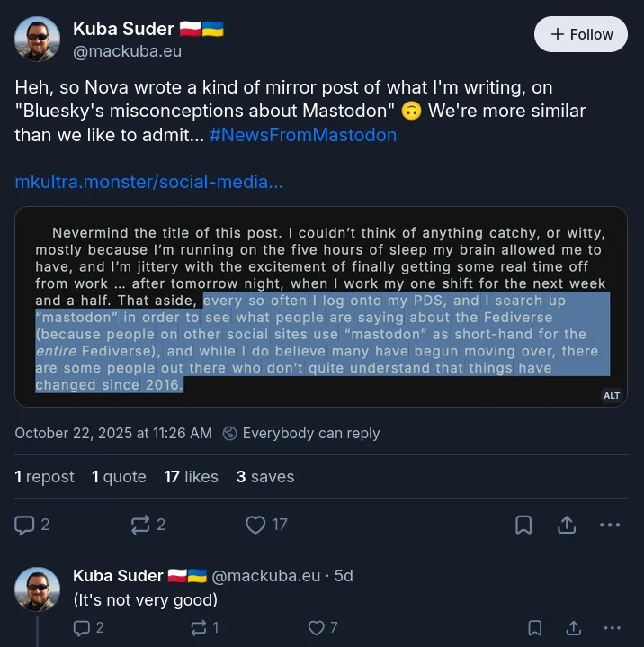Click the Follow button
This screenshot has height=647, width=644.
click(x=581, y=34)
